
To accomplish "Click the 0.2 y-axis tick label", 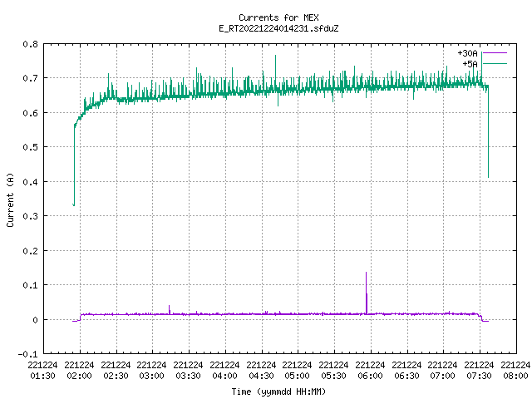I will (x=30, y=251).
